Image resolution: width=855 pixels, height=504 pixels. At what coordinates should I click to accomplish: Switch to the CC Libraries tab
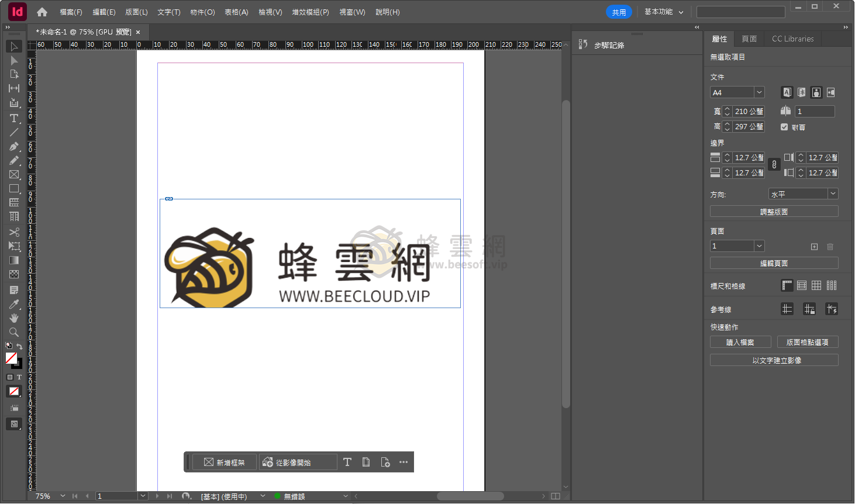792,39
